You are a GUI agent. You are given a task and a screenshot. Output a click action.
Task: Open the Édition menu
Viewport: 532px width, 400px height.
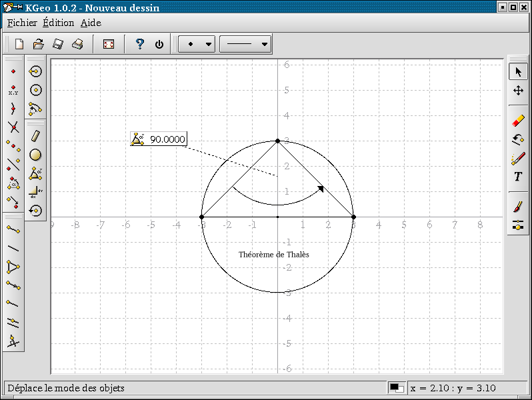click(59, 23)
